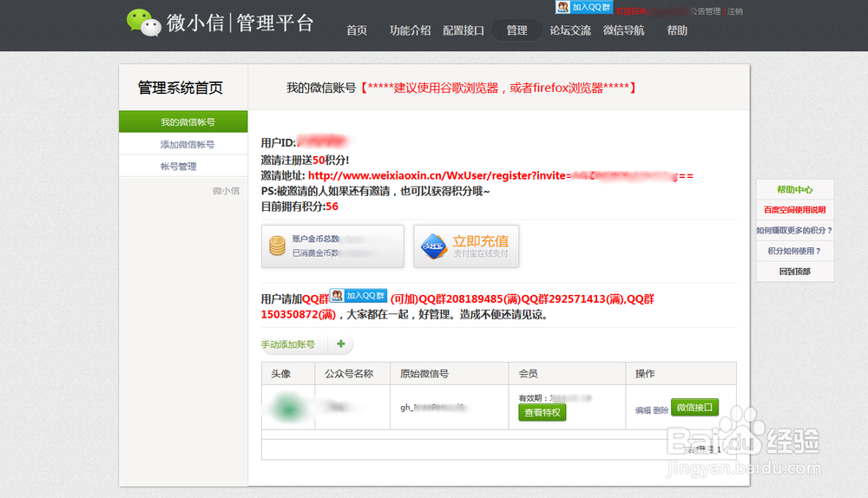Open 微信导航 navigation item
The width and height of the screenshot is (868, 498).
pos(623,30)
